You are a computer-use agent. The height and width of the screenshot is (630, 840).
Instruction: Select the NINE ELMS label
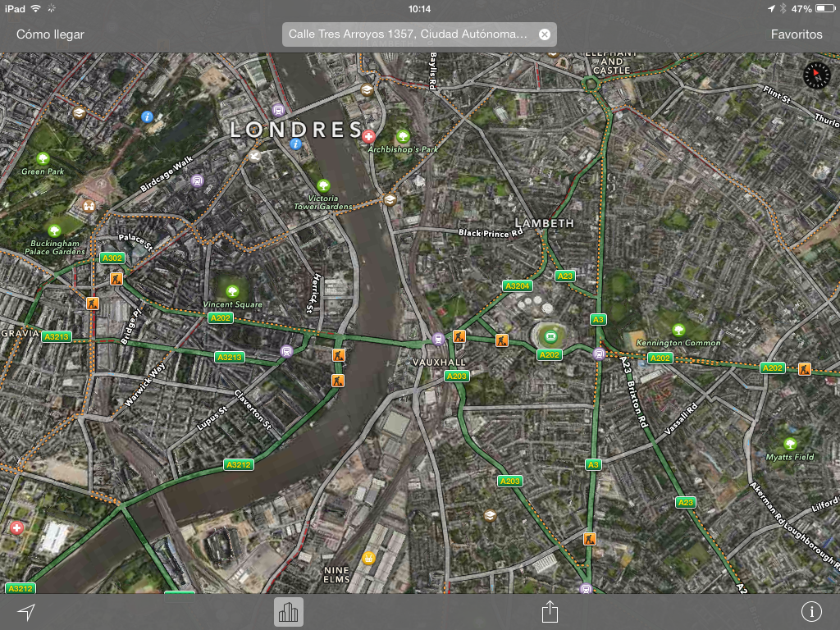(x=336, y=575)
